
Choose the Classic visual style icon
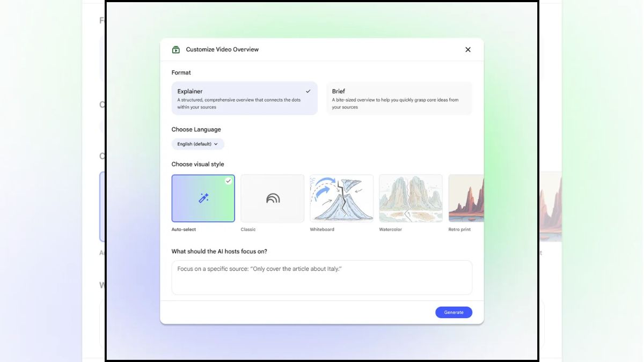(x=272, y=198)
